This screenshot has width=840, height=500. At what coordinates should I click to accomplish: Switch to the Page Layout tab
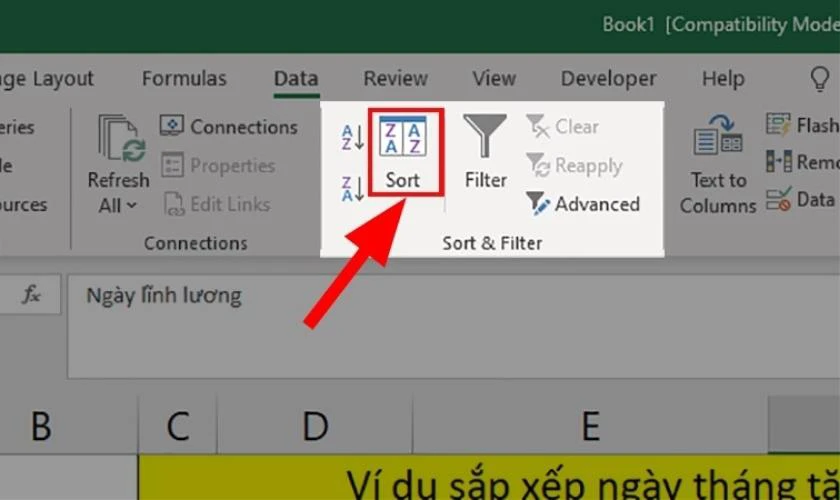pyautogui.click(x=47, y=79)
